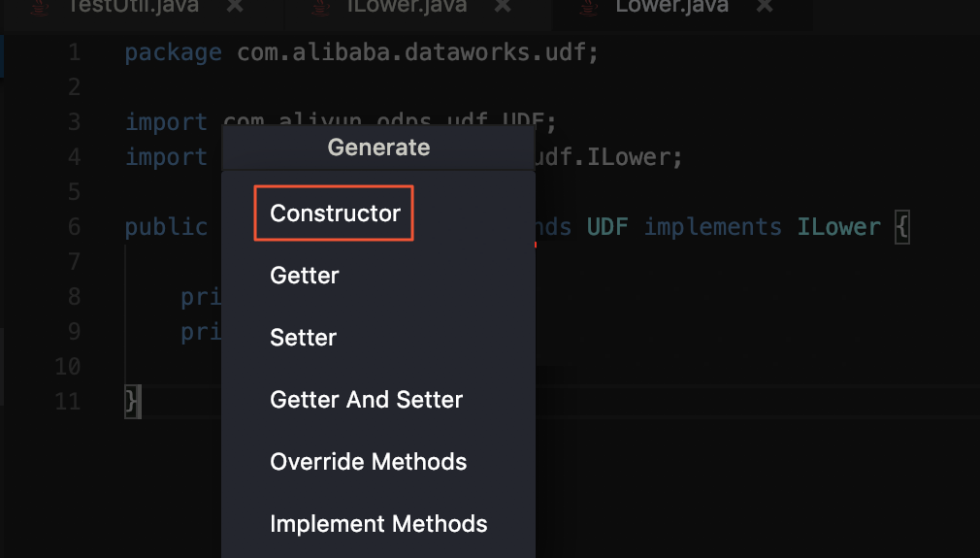Screen dimensions: 980x558
Task: Click the Generate popup title
Action: pyautogui.click(x=378, y=148)
